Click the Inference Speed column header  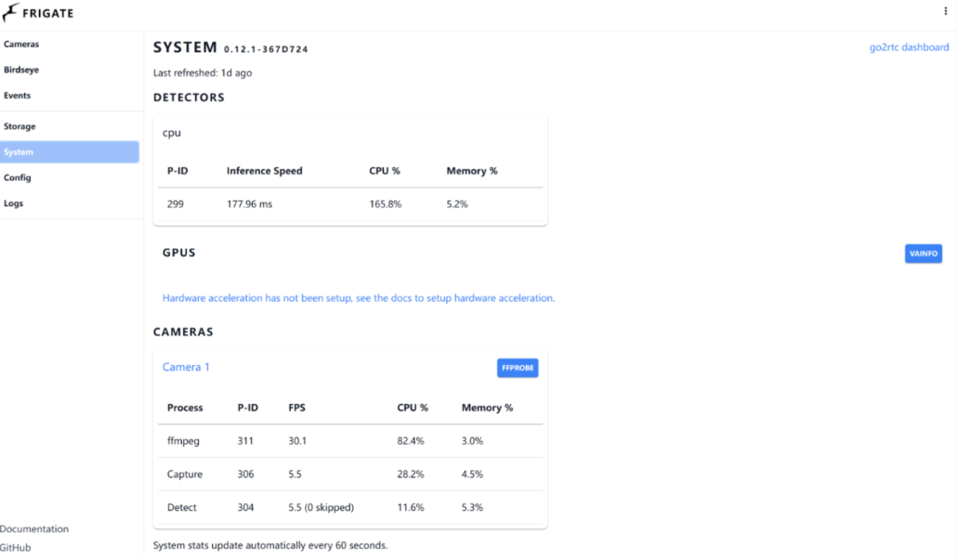pyautogui.click(x=264, y=171)
